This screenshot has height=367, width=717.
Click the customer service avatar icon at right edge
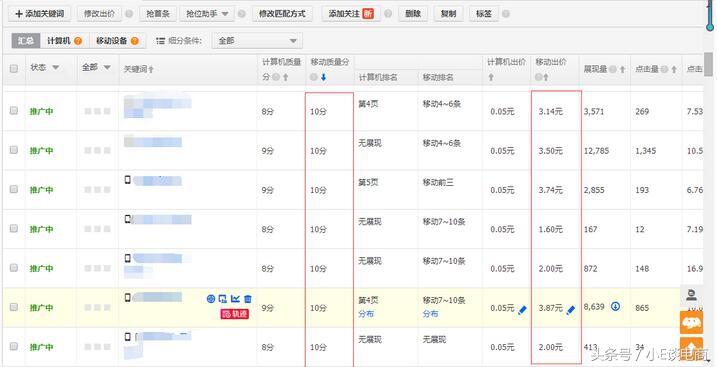pyautogui.click(x=691, y=296)
